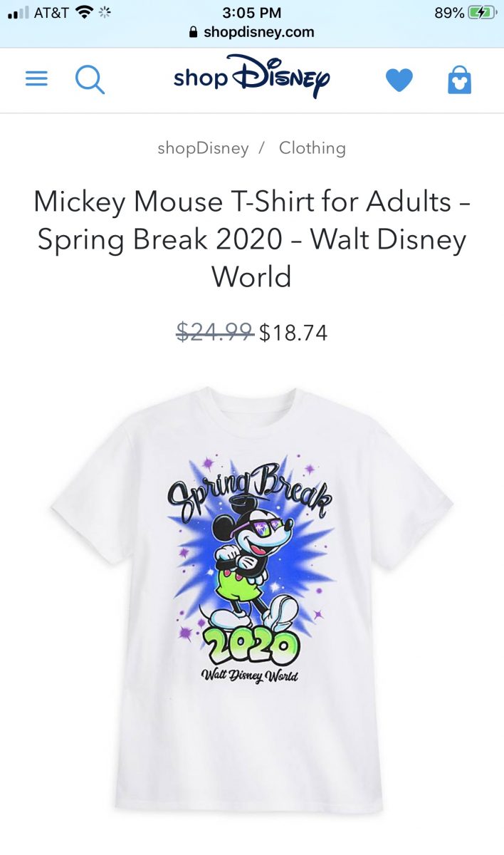
Task: Tap the 89% battery percentage
Action: [449, 13]
